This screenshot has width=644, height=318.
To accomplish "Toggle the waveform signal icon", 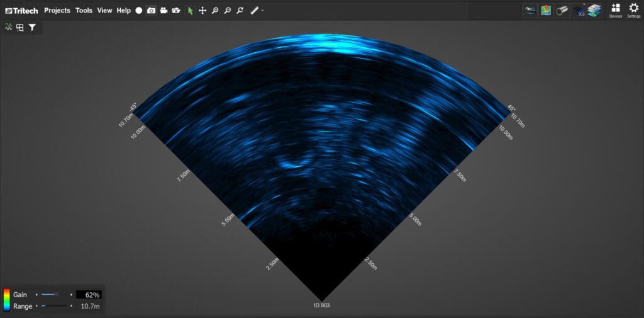I will coord(9,28).
